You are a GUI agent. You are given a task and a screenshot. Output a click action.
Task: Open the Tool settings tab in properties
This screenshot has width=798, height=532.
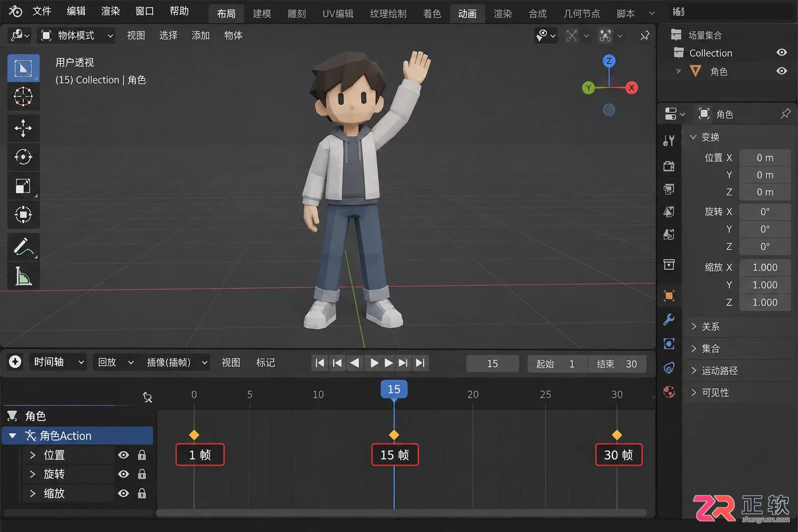pos(669,141)
